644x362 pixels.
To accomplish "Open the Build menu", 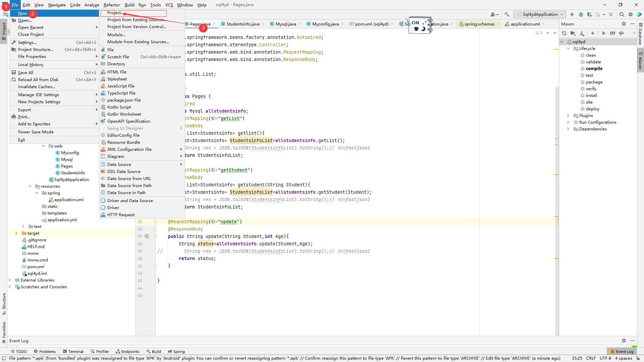I will click(129, 4).
